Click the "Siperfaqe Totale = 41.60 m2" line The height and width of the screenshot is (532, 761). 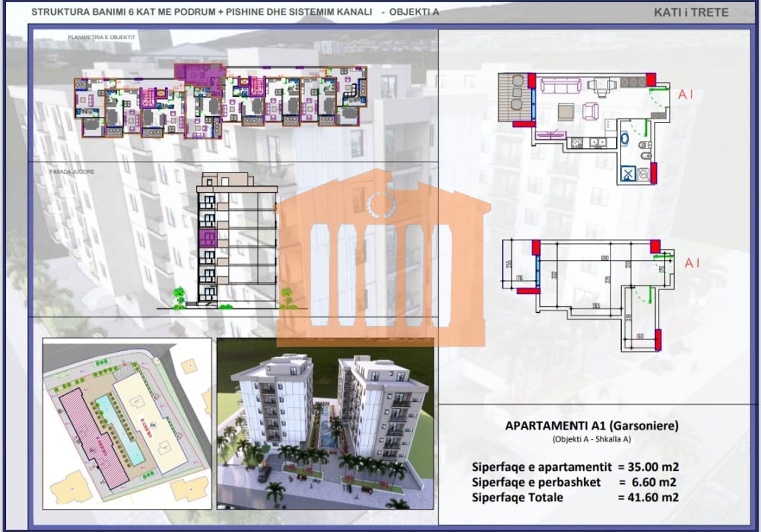(x=576, y=498)
